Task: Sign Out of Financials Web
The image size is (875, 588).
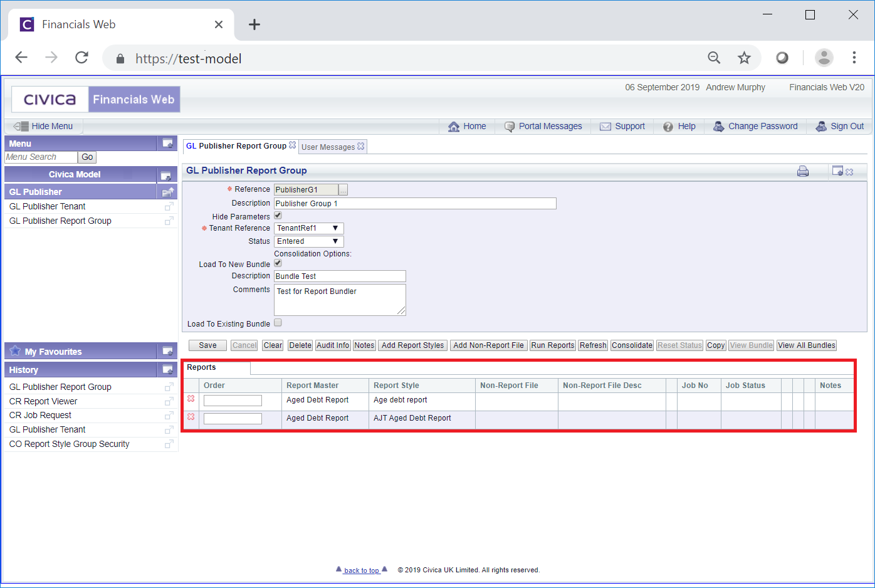Action: [x=839, y=126]
